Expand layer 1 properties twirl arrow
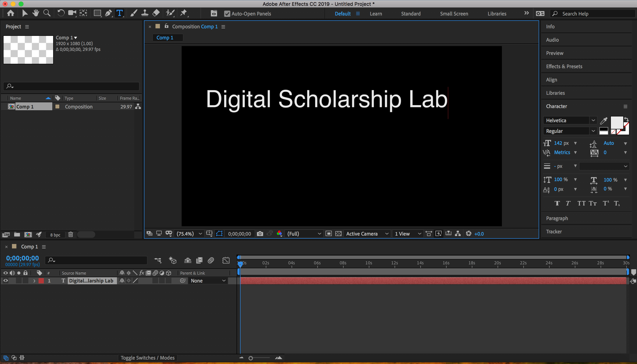637x364 pixels. click(34, 281)
